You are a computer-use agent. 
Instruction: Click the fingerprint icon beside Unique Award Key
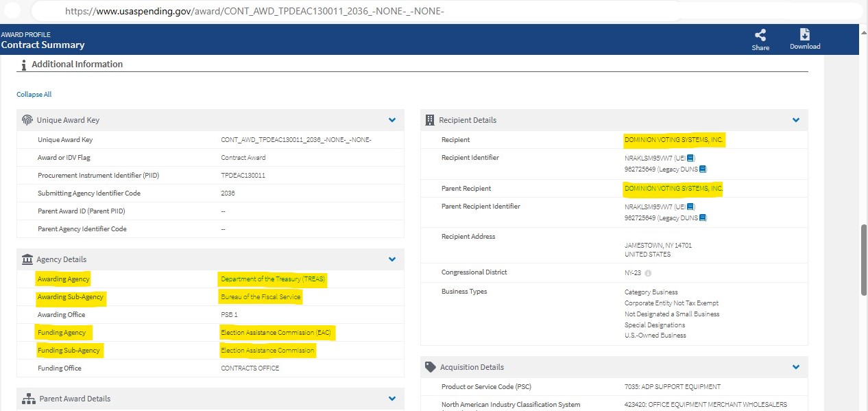click(x=27, y=120)
